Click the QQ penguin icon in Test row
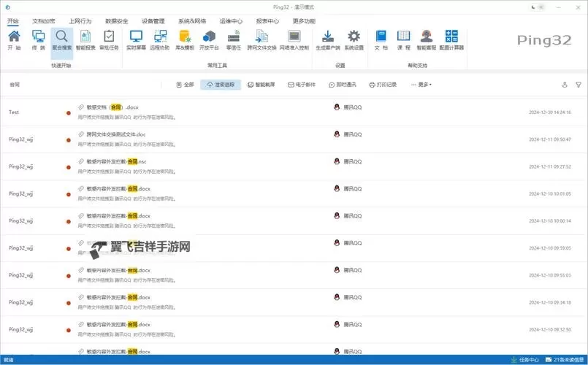This screenshot has width=588, height=365. (x=337, y=107)
